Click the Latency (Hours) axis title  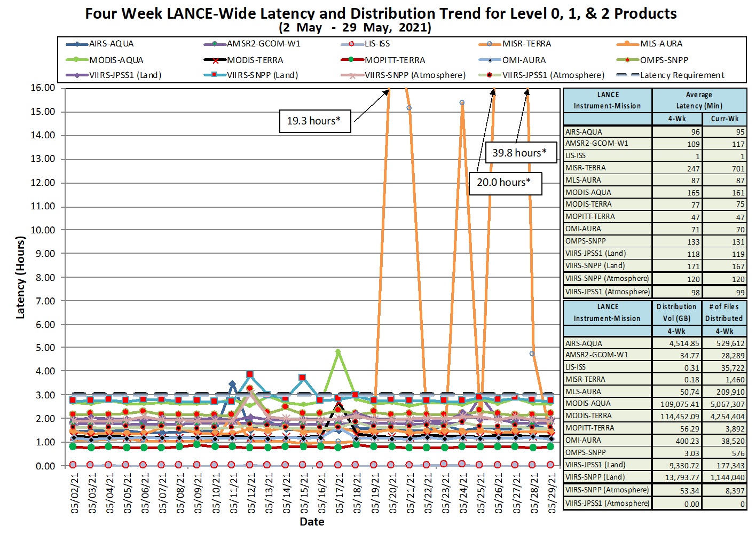[x=21, y=278]
